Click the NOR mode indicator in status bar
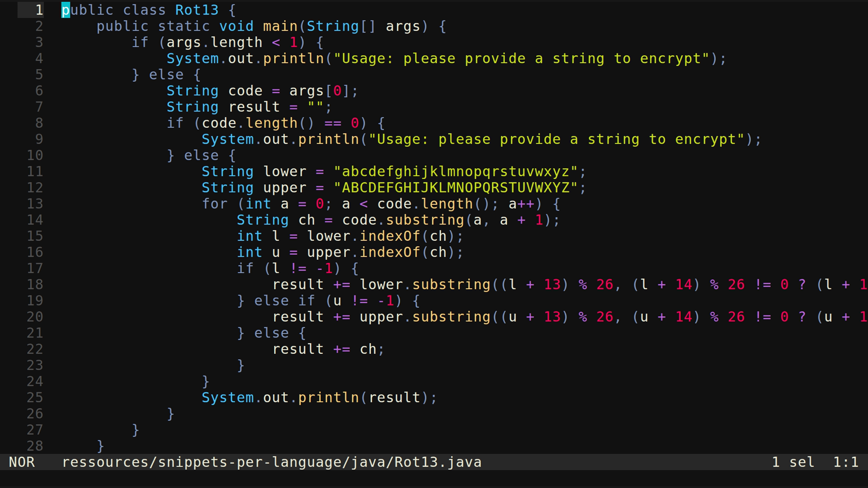This screenshot has height=488, width=868. [x=22, y=462]
